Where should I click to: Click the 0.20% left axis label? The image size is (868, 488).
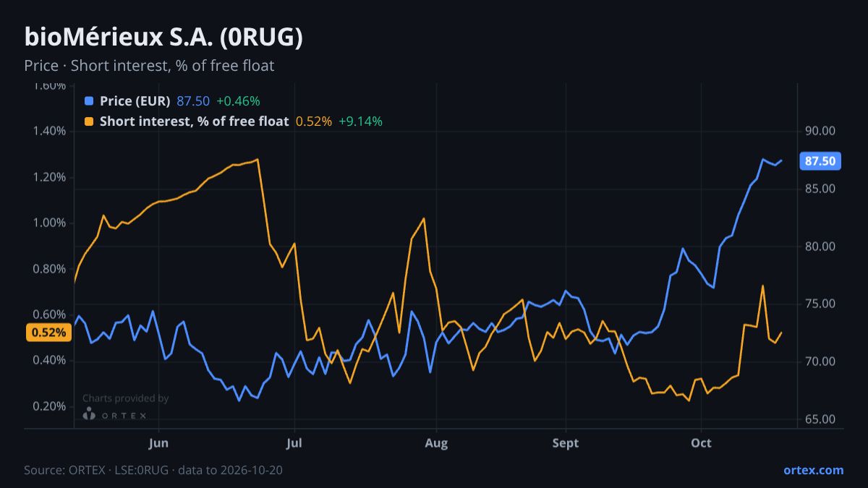[x=49, y=406]
